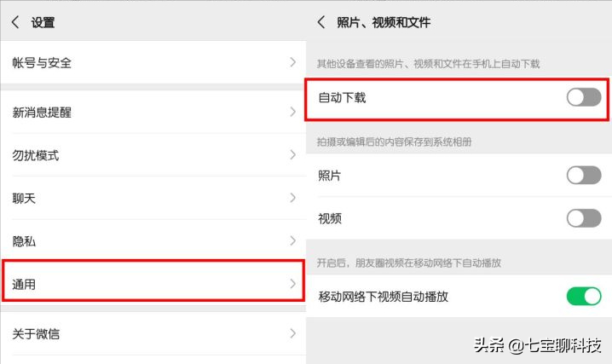Toggle the 自动下载 switch
This screenshot has height=364, width=612.
[x=584, y=98]
